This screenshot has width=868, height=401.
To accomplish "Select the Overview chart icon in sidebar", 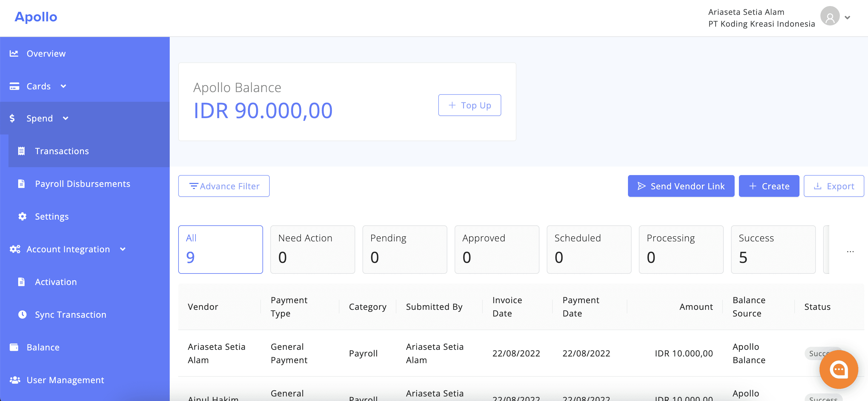I will click(14, 53).
